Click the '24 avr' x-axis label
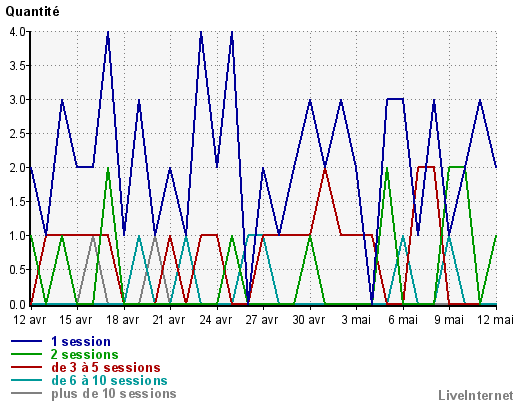The height and width of the screenshot is (405, 520). [x=215, y=320]
